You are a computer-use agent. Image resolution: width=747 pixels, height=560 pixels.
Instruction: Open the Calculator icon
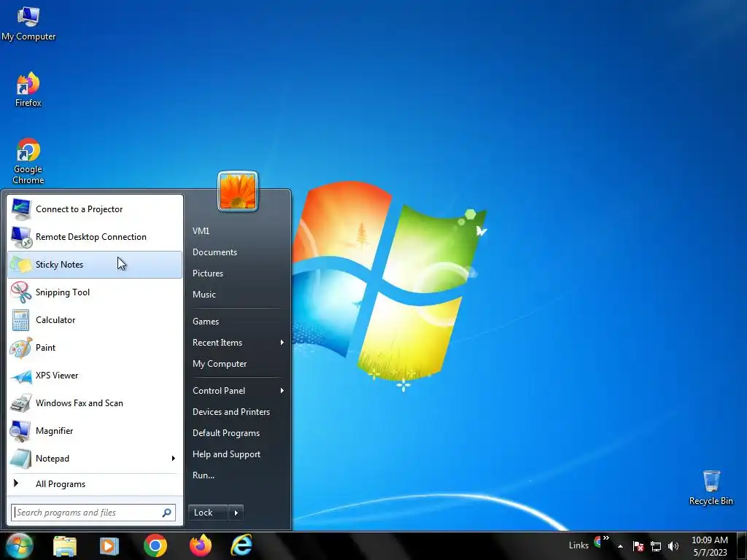click(x=21, y=319)
